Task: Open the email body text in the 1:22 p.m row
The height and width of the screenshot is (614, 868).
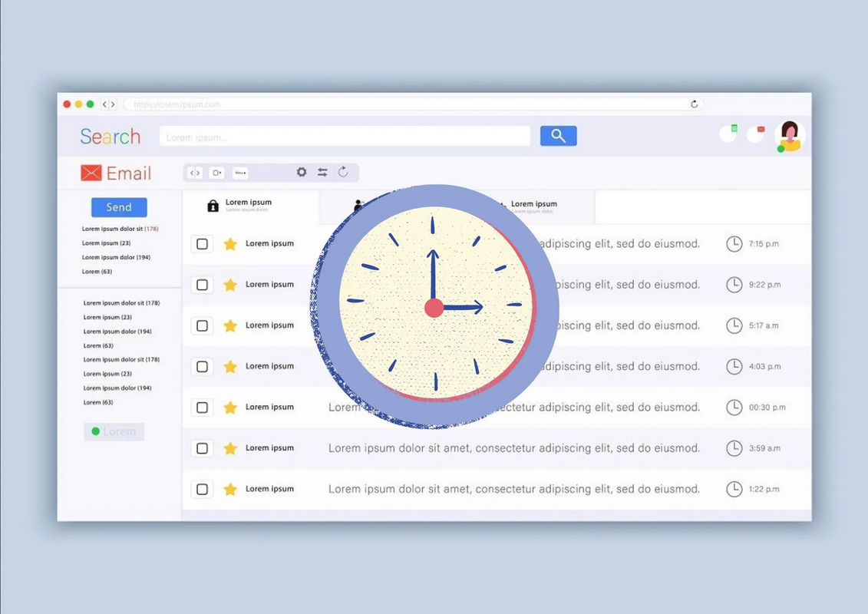Action: (513, 490)
